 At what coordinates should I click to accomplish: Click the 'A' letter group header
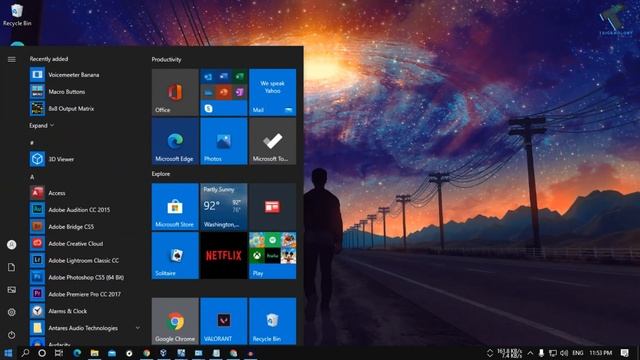(x=32, y=177)
